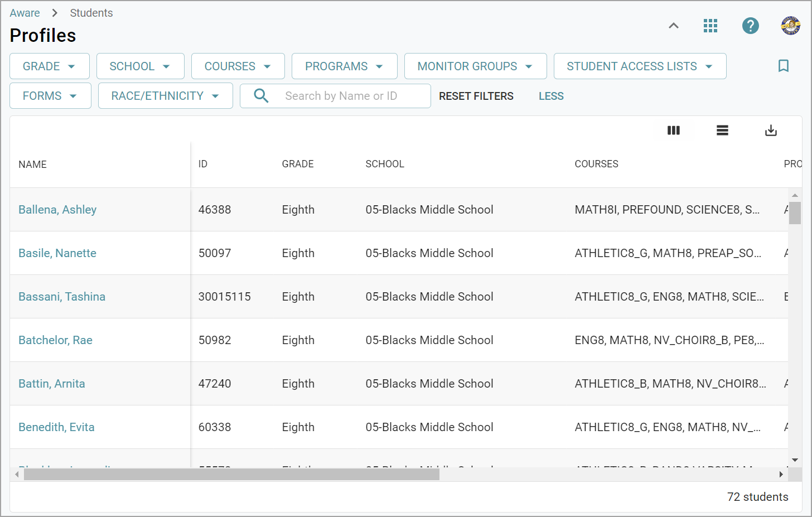The height and width of the screenshot is (517, 812).
Task: Open the apps grid launcher icon
Action: click(x=710, y=26)
